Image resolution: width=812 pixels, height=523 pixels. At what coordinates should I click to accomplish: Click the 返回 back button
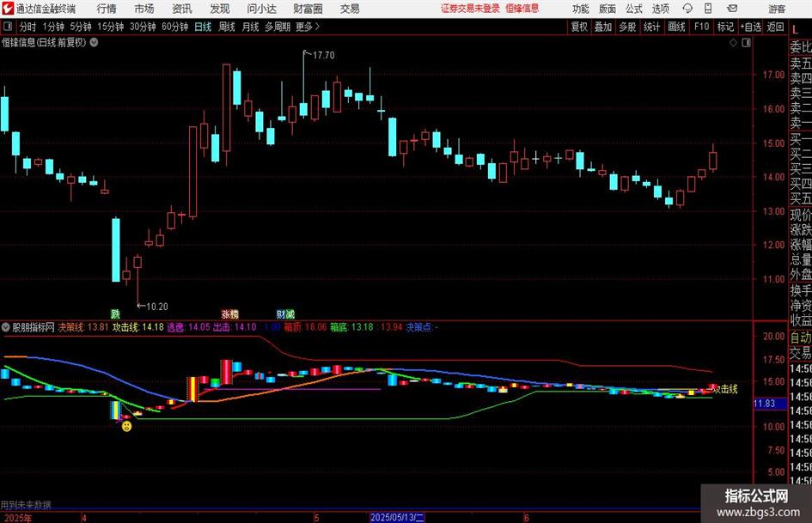point(775,27)
